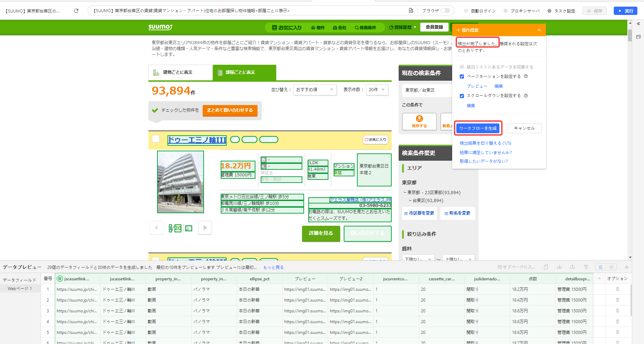This screenshot has height=344, width=644.
Task: Click 保存する search condition button
Action: point(419,121)
